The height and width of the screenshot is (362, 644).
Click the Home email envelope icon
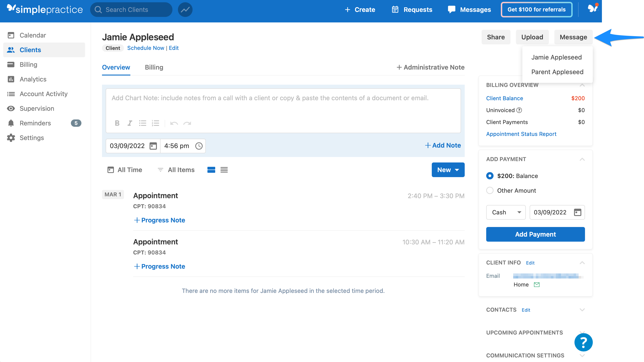[x=537, y=284]
